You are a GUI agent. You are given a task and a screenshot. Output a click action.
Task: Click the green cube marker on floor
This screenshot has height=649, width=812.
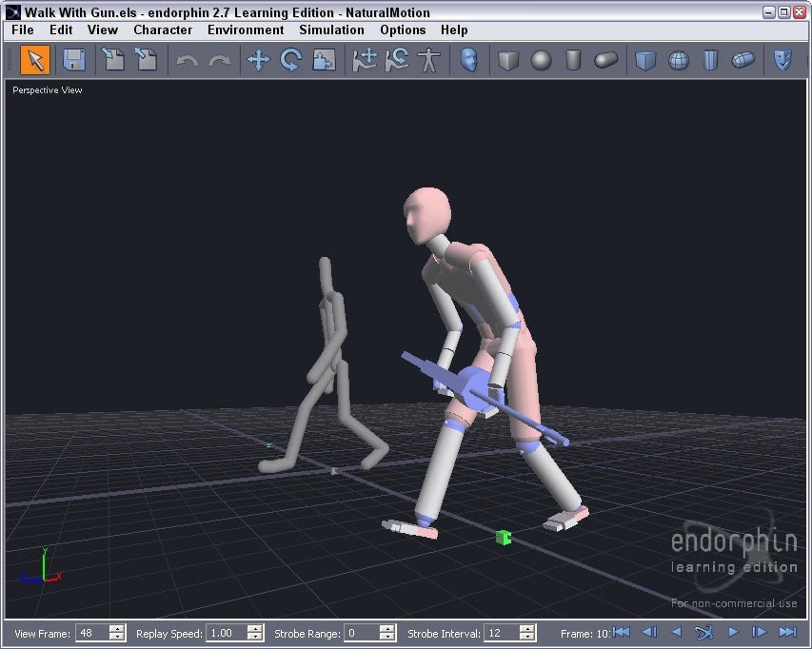(504, 538)
